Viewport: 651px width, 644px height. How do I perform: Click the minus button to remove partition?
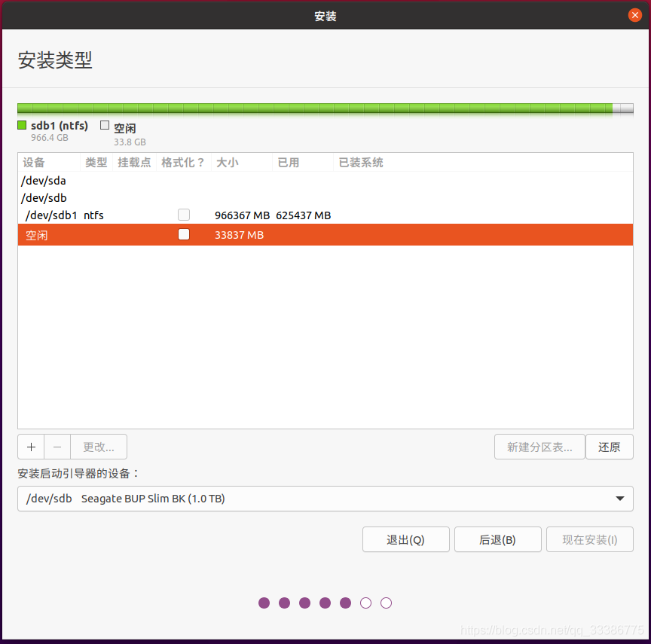point(57,447)
